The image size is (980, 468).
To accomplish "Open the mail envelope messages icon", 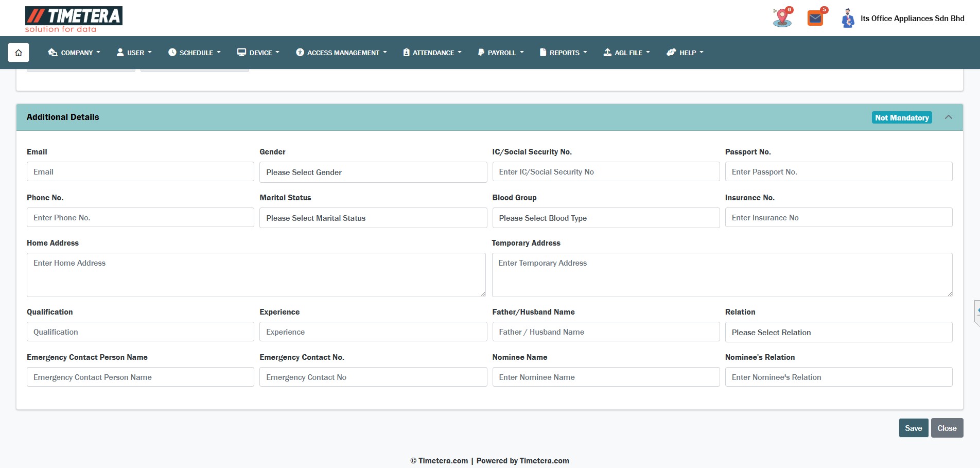I will coord(815,19).
